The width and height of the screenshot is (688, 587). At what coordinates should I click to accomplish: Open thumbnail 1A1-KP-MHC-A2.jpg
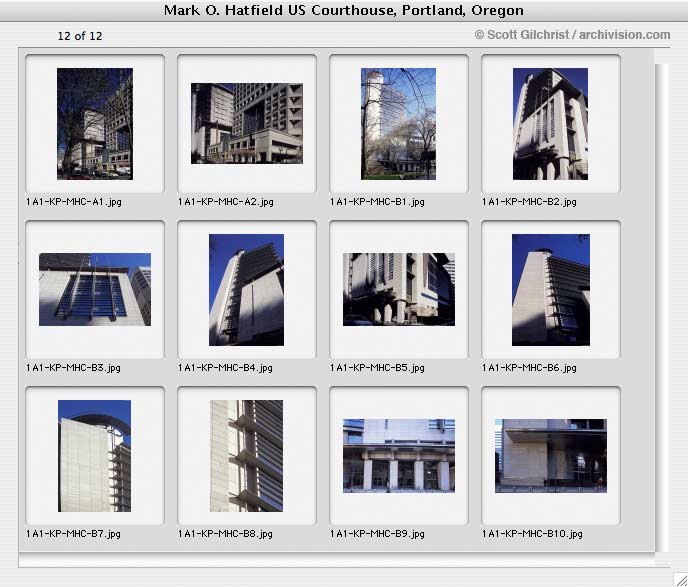click(247, 124)
